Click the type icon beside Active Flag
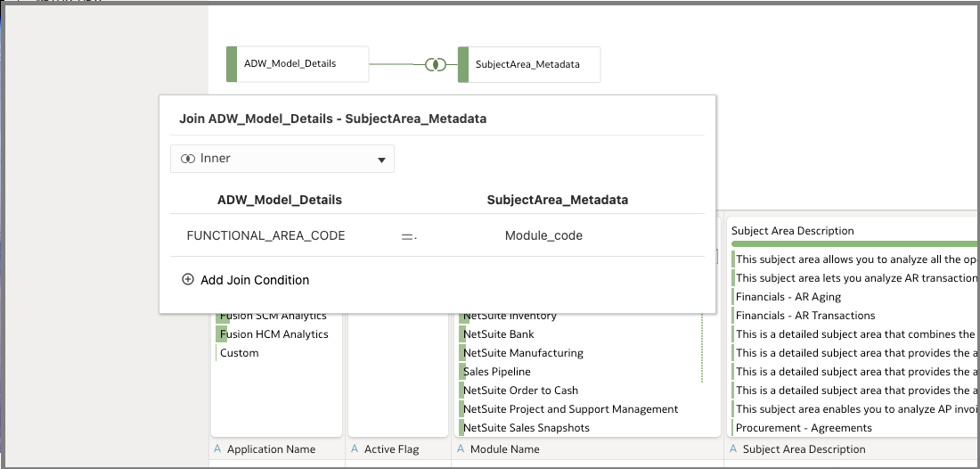The height and width of the screenshot is (469, 980). tap(355, 449)
